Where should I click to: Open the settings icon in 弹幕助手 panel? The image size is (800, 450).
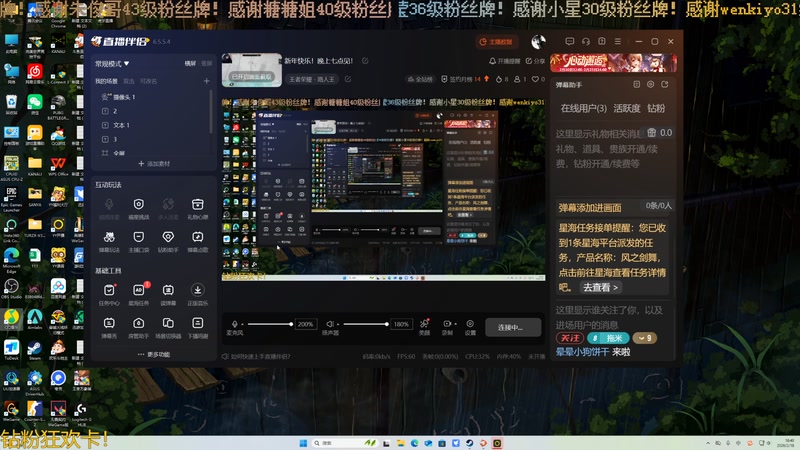click(651, 84)
